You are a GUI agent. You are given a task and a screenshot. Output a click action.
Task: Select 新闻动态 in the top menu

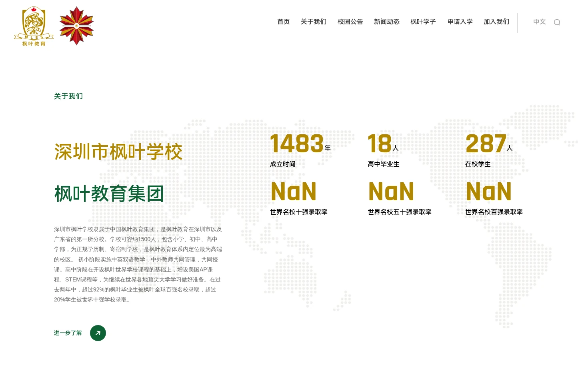pos(387,22)
